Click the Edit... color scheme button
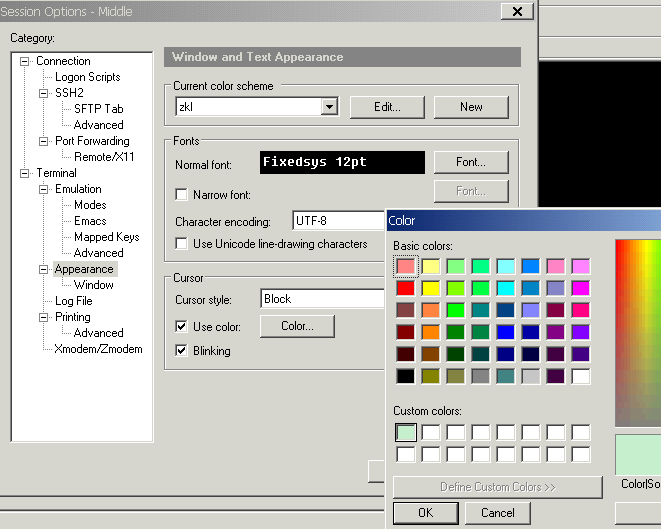 387,107
